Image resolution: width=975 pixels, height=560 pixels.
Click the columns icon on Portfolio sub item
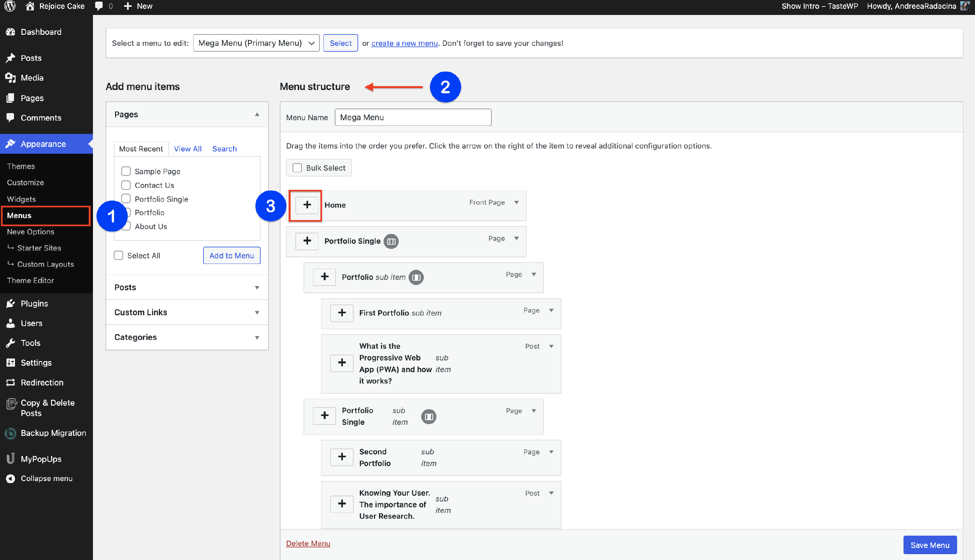coord(416,277)
